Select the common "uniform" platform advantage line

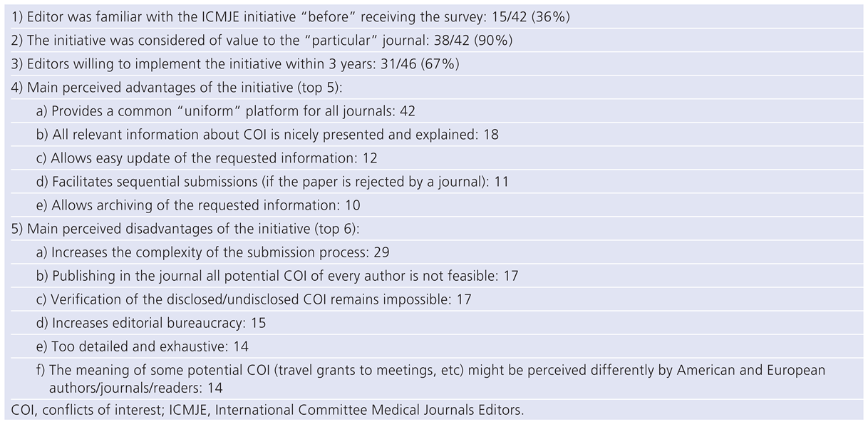[225, 111]
